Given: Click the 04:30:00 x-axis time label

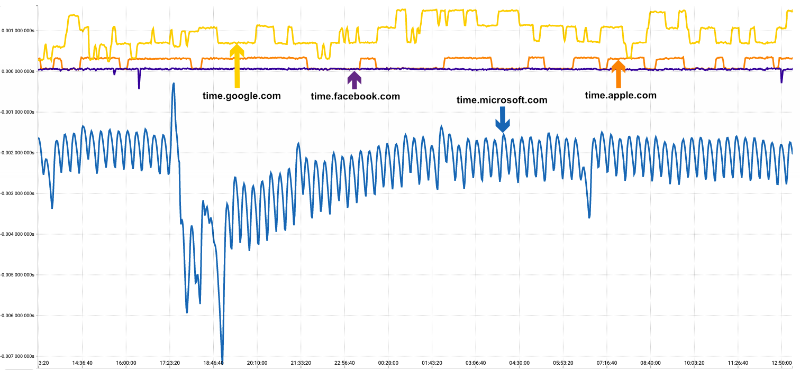Looking at the screenshot, I should [519, 364].
